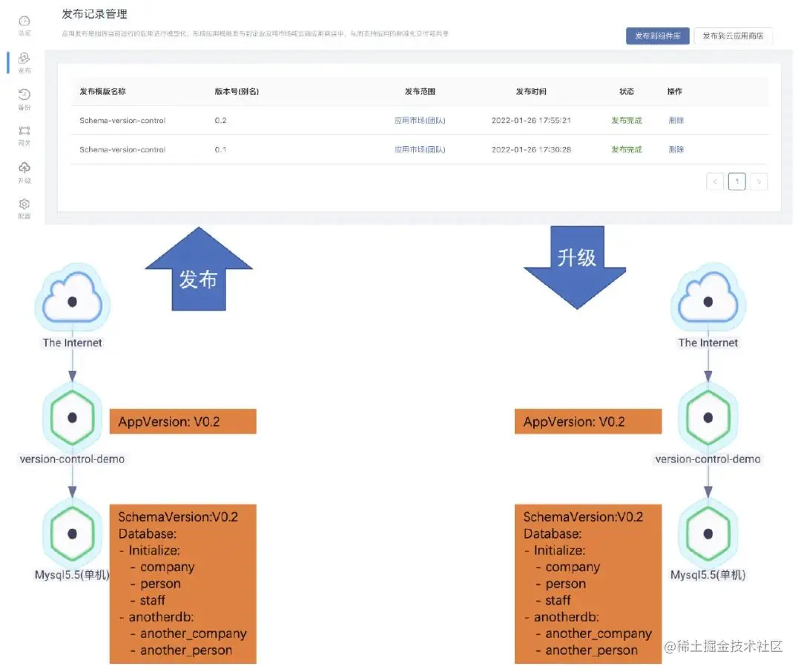
Task: Click the 发布模版名称 column header
Action: (102, 91)
